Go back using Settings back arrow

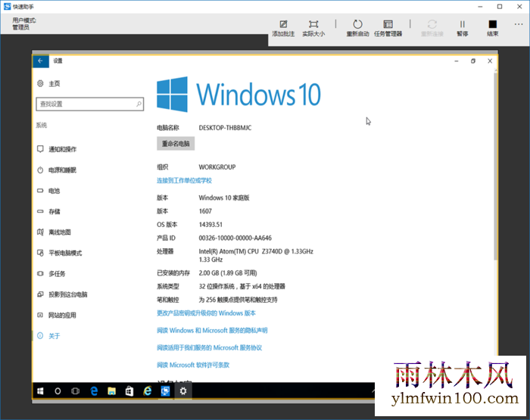(41, 61)
